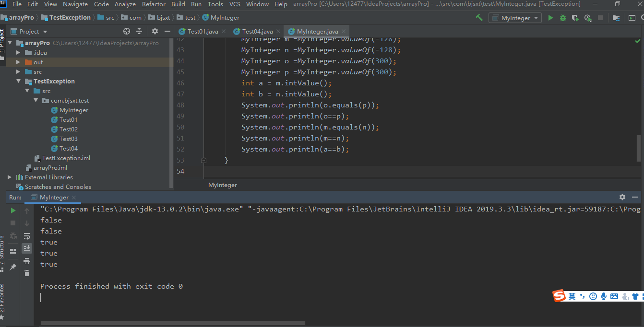Hide the Run tool window
Screen dimensions: 644x327
(635, 197)
